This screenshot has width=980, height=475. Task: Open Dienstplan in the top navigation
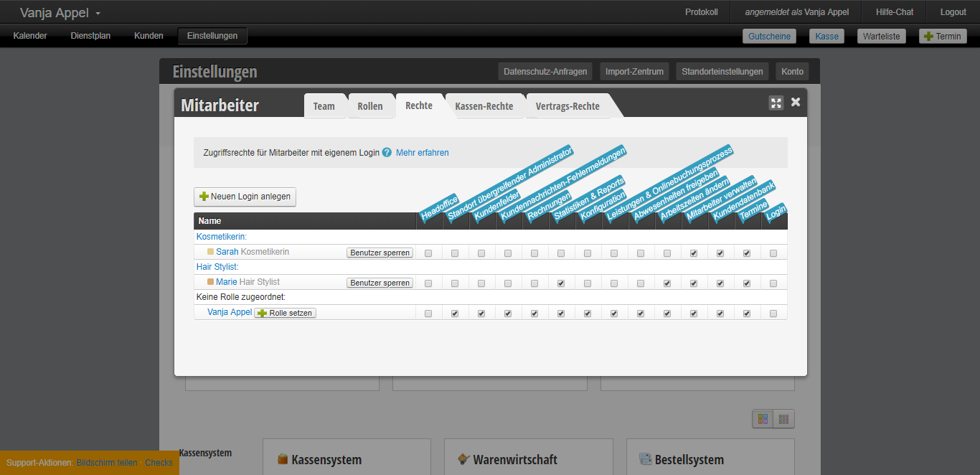(x=90, y=36)
